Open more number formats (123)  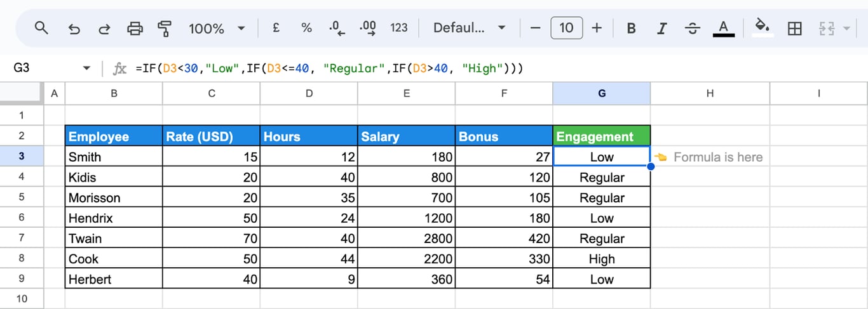coord(399,28)
